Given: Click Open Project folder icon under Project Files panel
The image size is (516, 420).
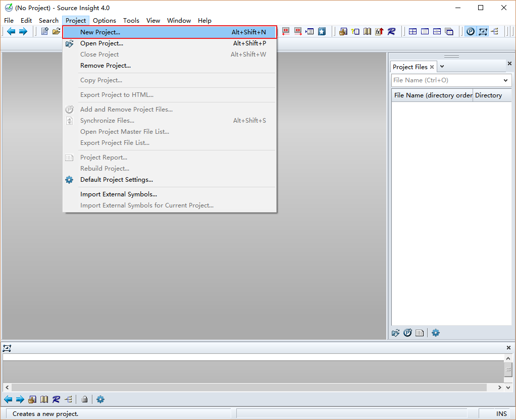Looking at the screenshot, I should (395, 333).
